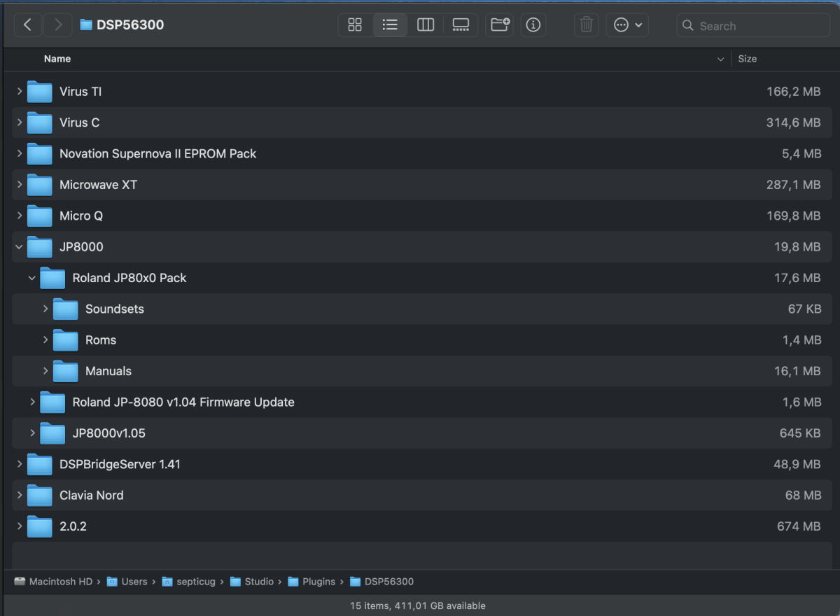
Task: Go forward with the right arrow button
Action: pyautogui.click(x=57, y=25)
